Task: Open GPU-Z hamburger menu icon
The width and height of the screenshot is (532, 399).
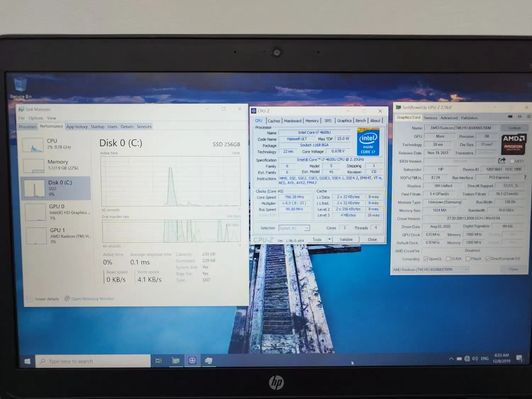Action: coord(528,116)
